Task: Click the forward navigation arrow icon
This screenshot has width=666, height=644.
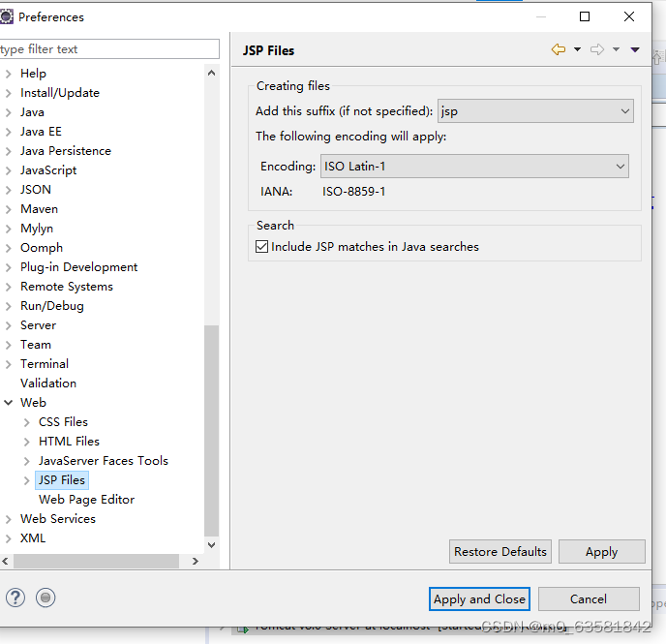Action: (x=596, y=49)
